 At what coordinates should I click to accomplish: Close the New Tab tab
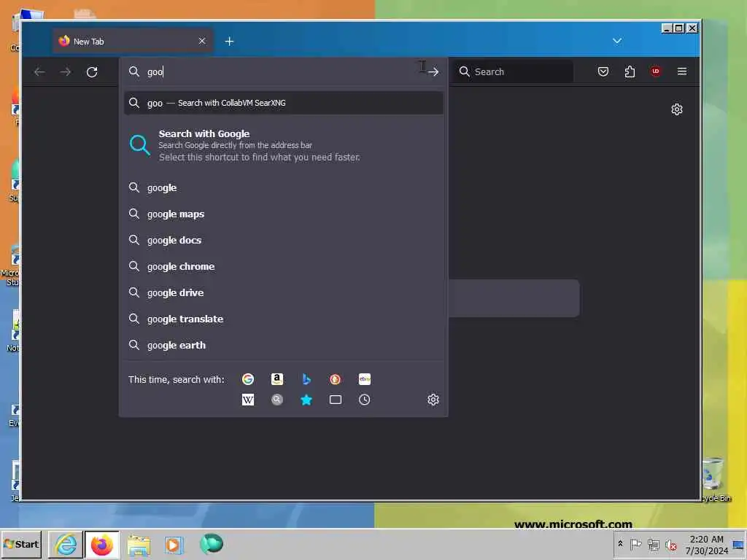tap(202, 41)
